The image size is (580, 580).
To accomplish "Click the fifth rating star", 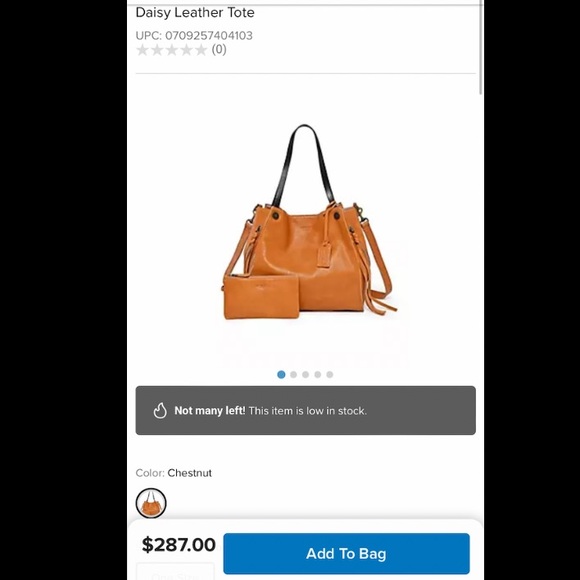I will coord(200,50).
